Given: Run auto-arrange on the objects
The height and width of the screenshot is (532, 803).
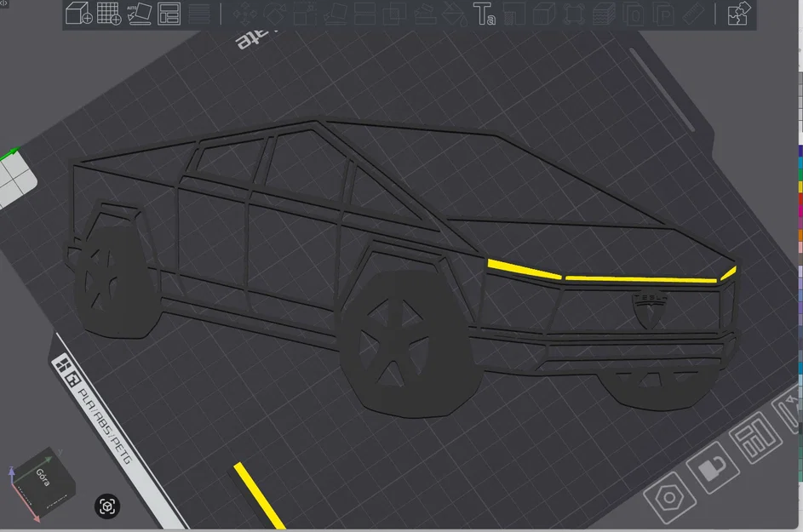Looking at the screenshot, I should click(x=170, y=14).
